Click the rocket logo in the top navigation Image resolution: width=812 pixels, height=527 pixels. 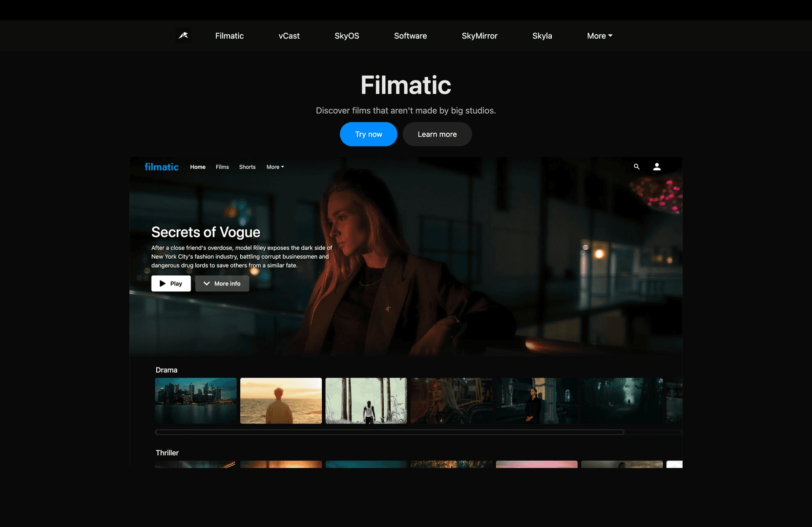tap(183, 36)
